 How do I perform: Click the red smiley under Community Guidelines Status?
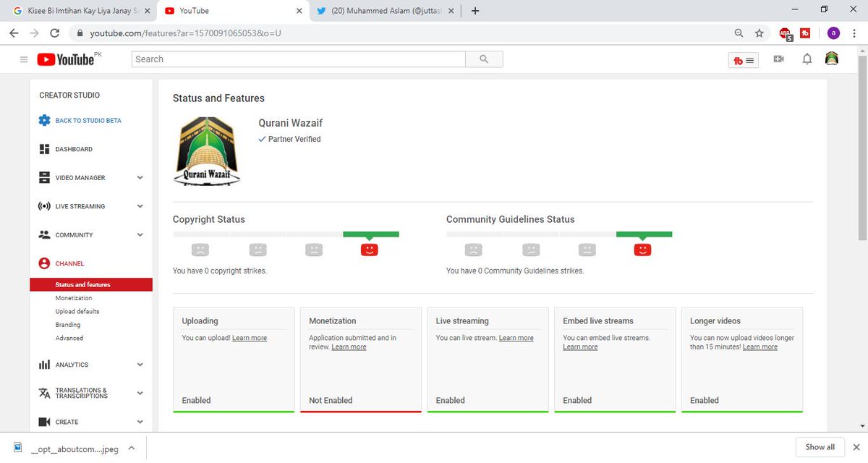(642, 250)
